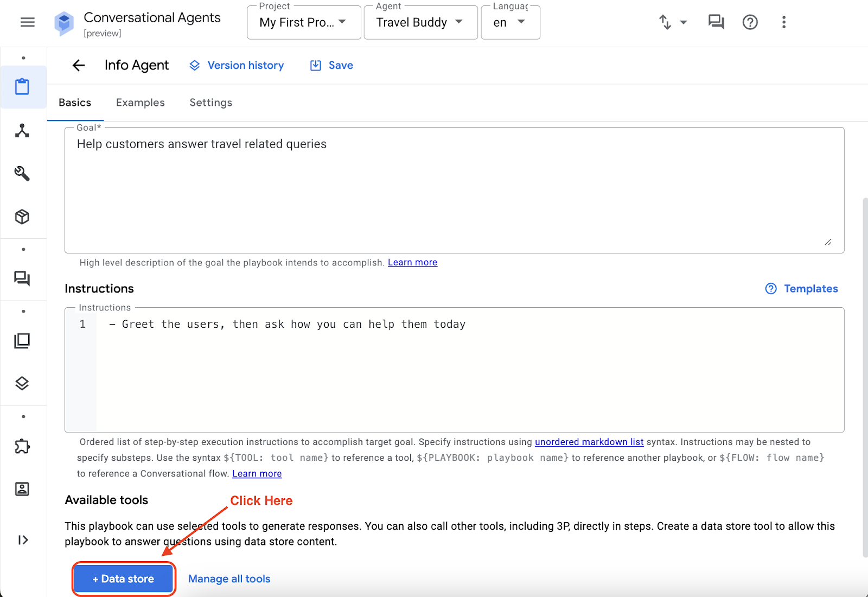Click the + Data store button

pyautogui.click(x=124, y=579)
